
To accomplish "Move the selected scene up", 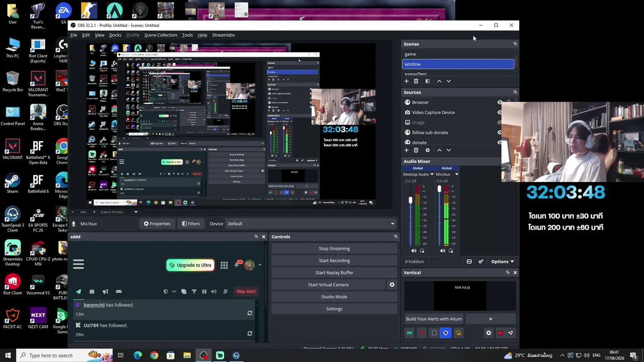I will (x=439, y=81).
